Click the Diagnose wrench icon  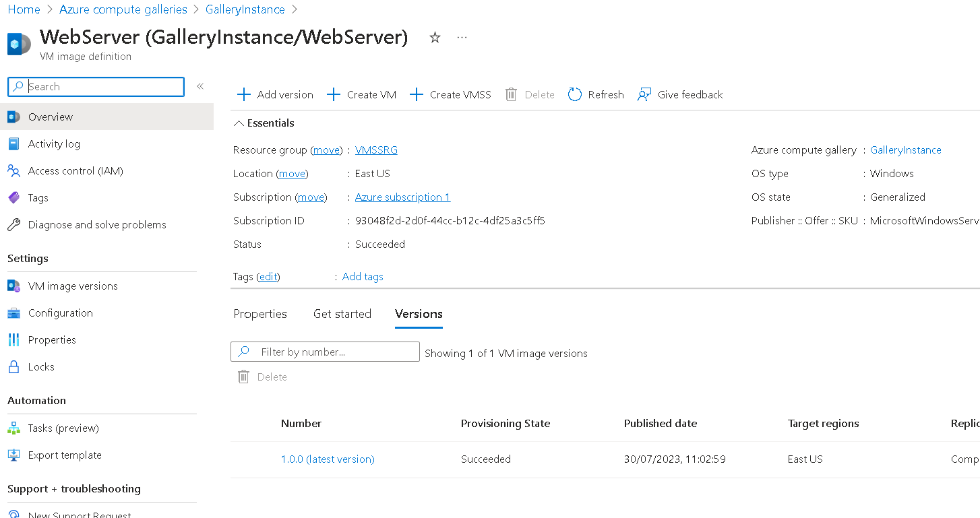(13, 224)
